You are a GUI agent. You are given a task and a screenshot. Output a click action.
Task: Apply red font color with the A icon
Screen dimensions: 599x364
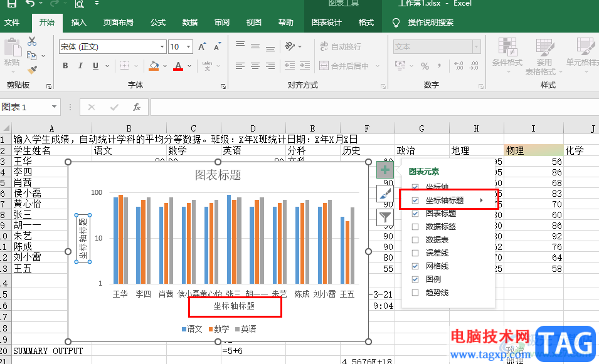(x=178, y=66)
